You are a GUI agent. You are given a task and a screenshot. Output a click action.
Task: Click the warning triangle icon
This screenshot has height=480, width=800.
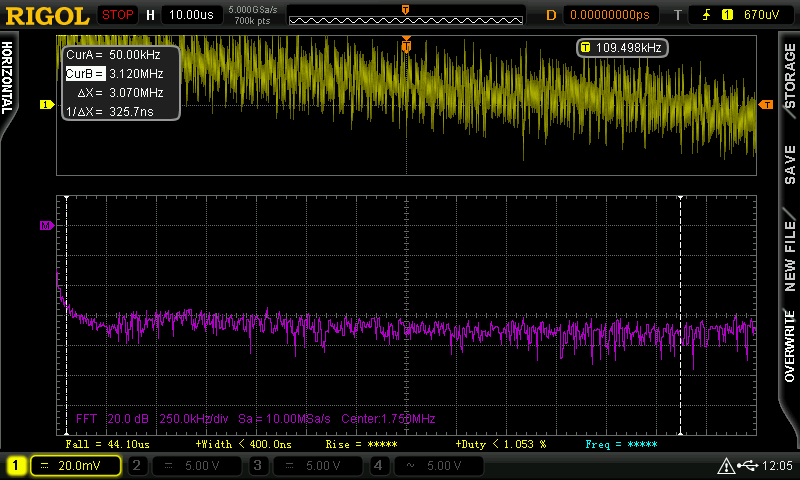[726, 466]
